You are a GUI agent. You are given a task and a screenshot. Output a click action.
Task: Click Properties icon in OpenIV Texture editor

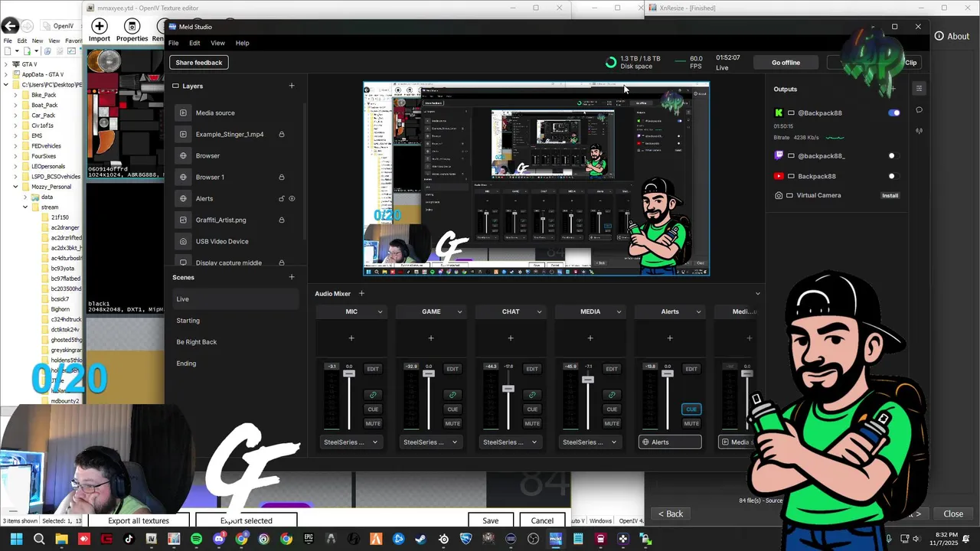click(x=132, y=27)
